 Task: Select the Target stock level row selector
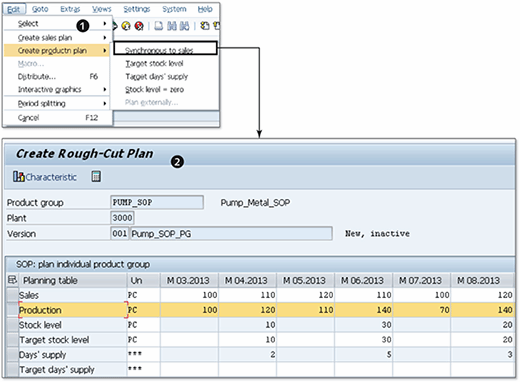tap(12, 340)
